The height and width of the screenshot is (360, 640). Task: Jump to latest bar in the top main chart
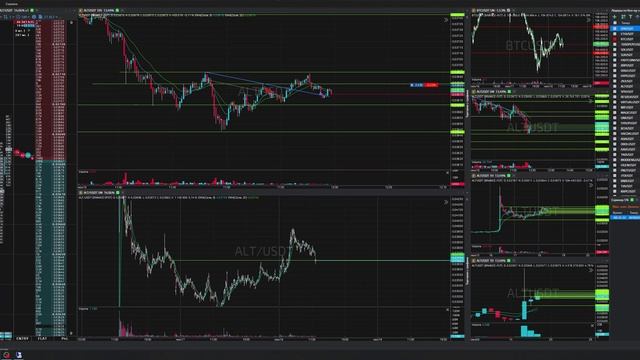click(x=446, y=19)
